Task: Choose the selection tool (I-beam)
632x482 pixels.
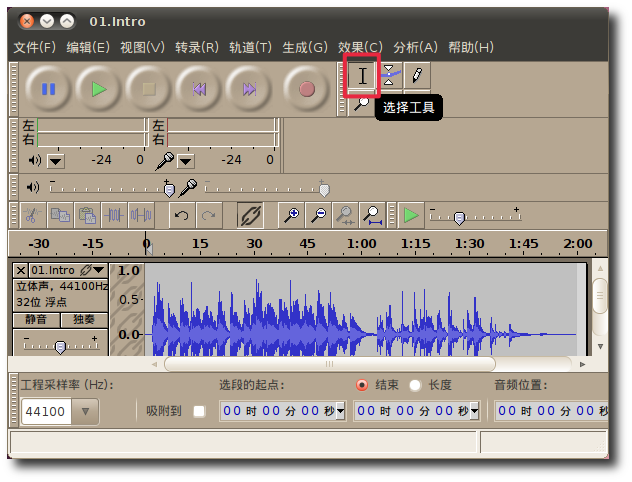Action: tap(362, 76)
